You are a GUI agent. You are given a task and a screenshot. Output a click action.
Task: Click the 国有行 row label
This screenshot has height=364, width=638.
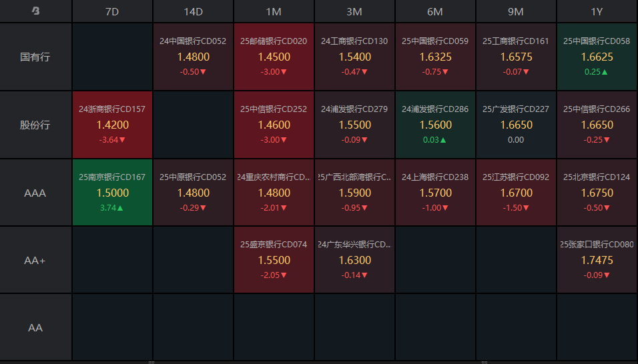pyautogui.click(x=35, y=57)
